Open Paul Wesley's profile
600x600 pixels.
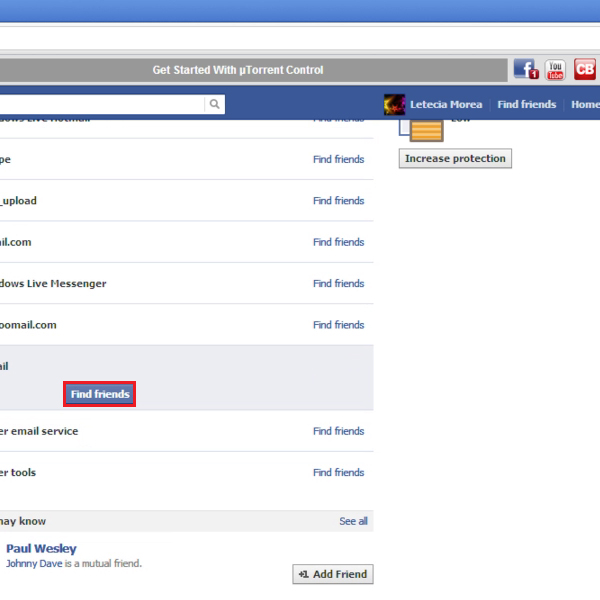[x=41, y=548]
